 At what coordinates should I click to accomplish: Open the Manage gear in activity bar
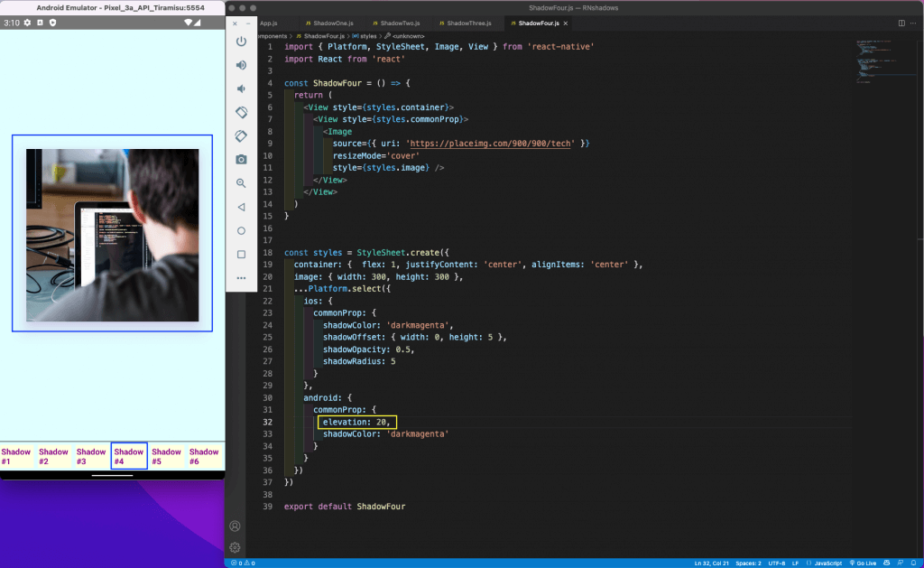tap(235, 547)
